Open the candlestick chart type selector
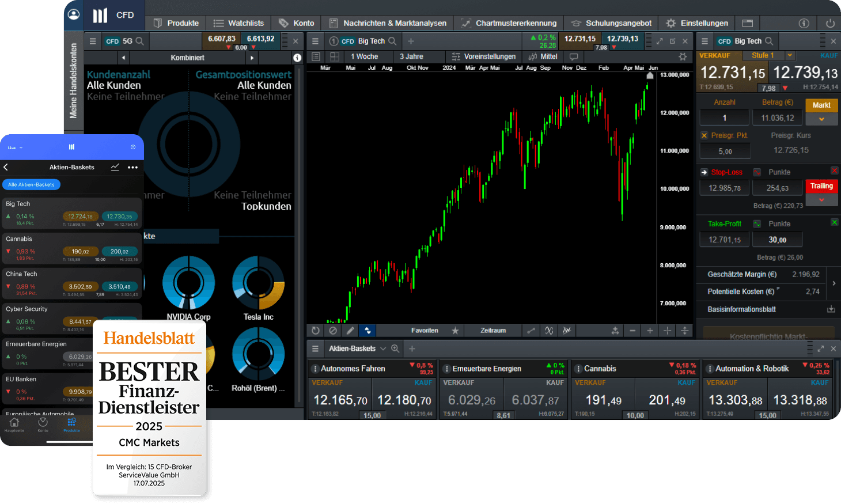The width and height of the screenshot is (841, 504). [367, 331]
